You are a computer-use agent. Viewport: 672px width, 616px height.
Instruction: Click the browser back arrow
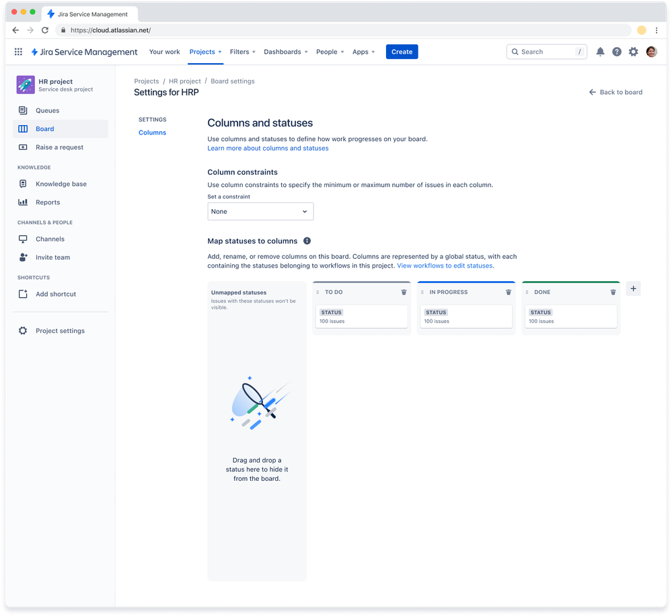pos(16,30)
